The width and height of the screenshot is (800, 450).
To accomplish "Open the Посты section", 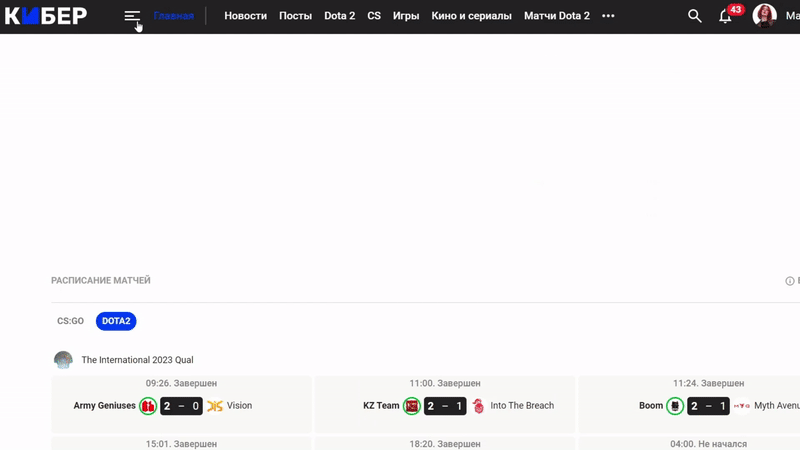I will click(x=295, y=16).
